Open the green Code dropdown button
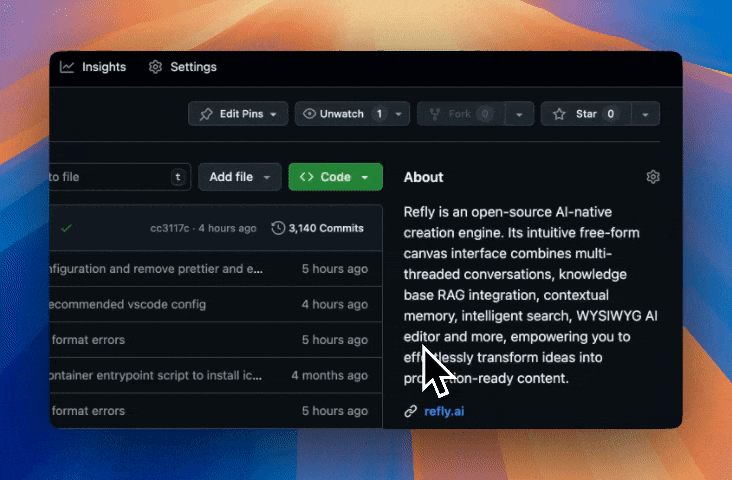 [x=336, y=177]
